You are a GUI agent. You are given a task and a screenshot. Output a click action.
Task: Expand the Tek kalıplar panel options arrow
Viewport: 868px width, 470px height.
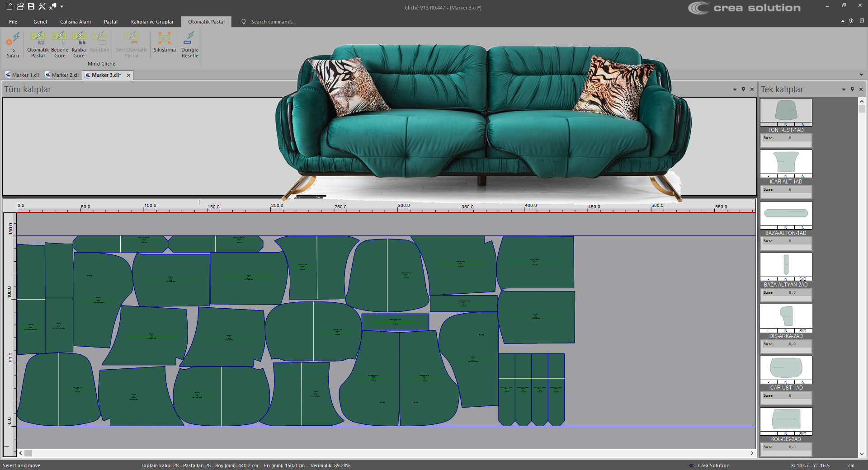click(x=844, y=89)
